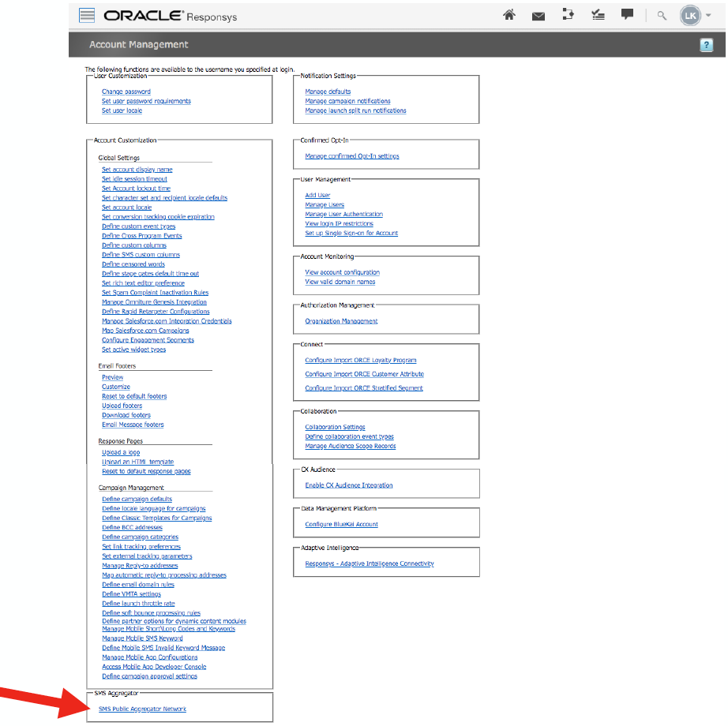Open SMS Public Aggregator Network link
The image size is (728, 726).
[x=142, y=709]
